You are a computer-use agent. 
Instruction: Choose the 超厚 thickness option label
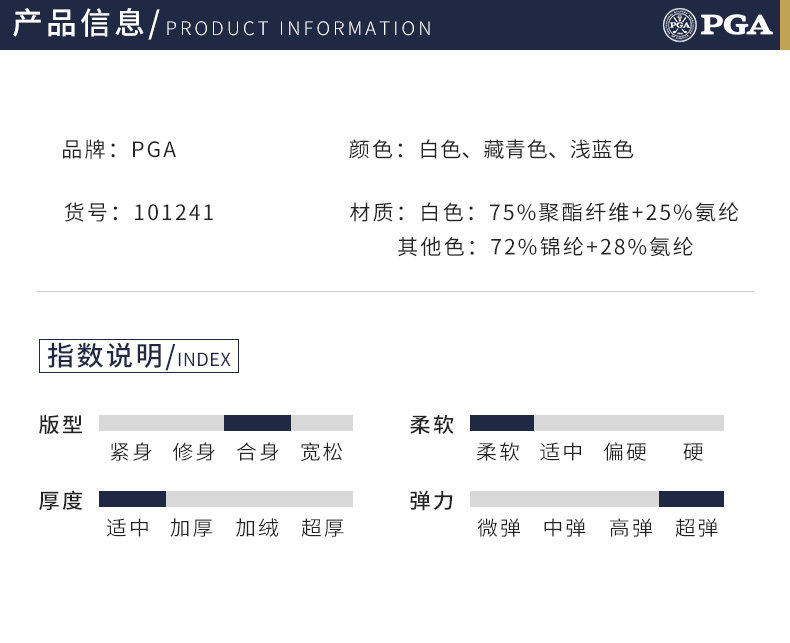(322, 528)
